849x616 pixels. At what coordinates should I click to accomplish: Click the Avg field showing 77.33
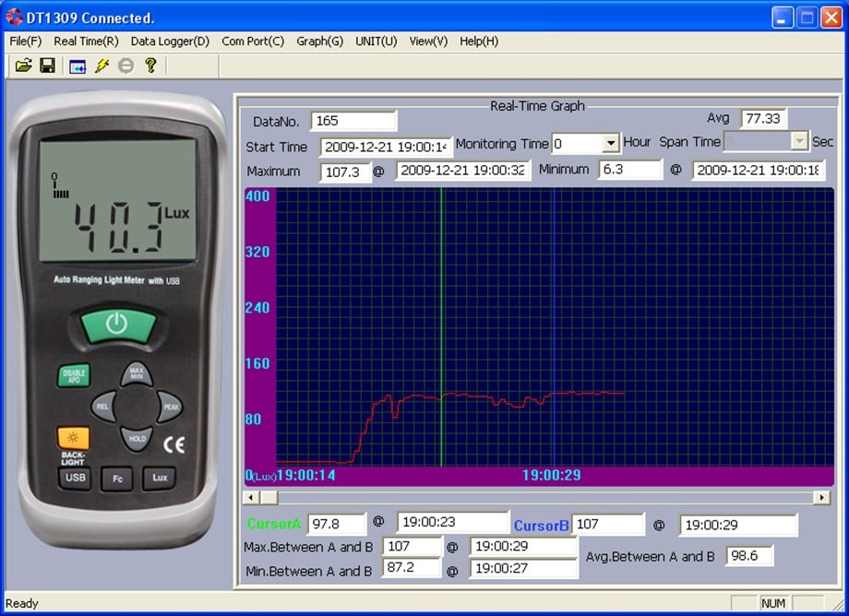click(763, 118)
